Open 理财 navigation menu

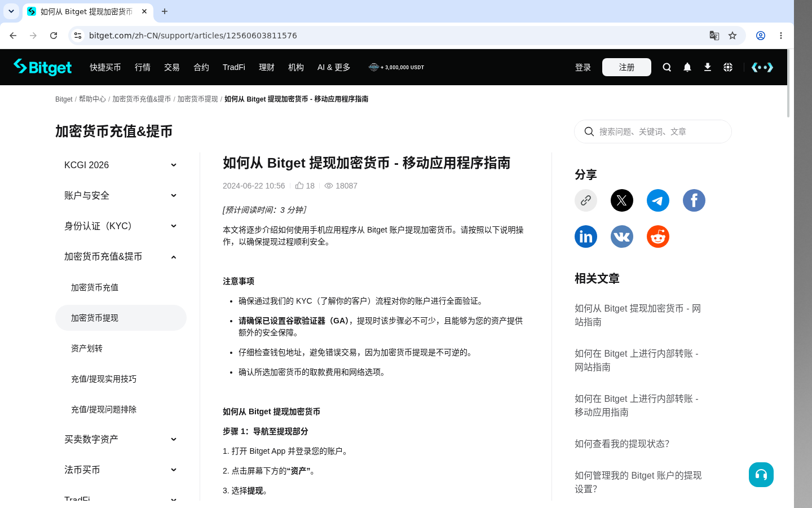tap(267, 67)
